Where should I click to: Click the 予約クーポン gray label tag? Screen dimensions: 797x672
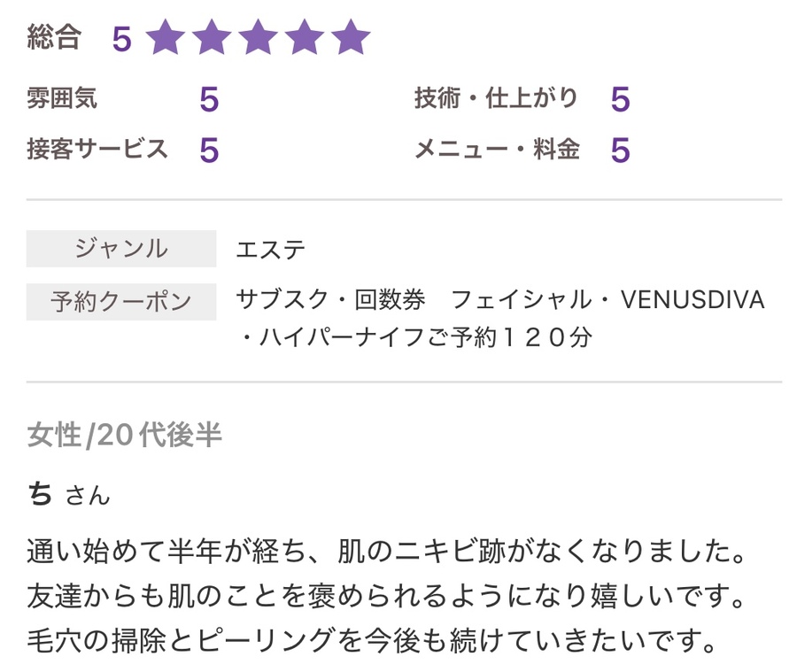(121, 302)
